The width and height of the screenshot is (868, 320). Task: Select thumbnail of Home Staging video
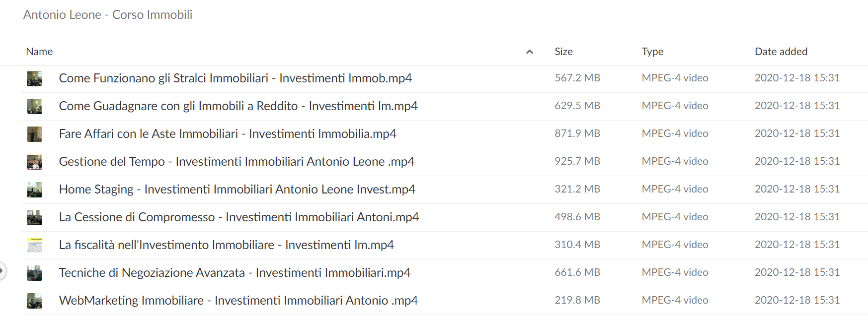click(34, 190)
